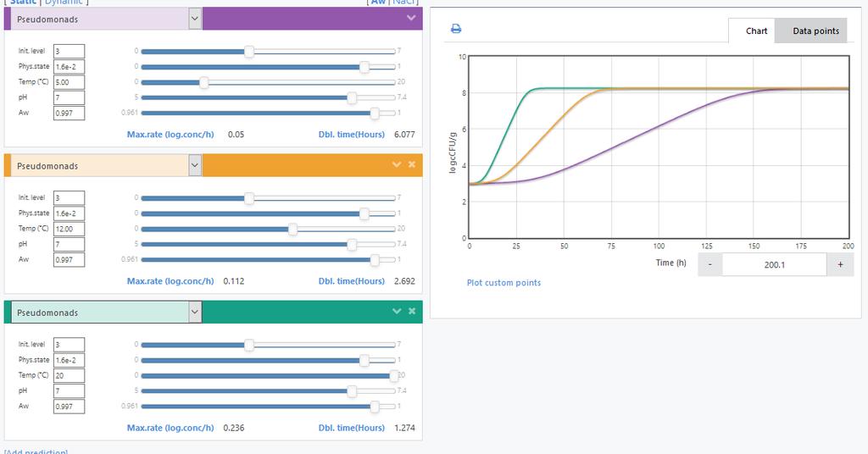
Task: Click Aw slider handle in orange panel
Action: 375,259
